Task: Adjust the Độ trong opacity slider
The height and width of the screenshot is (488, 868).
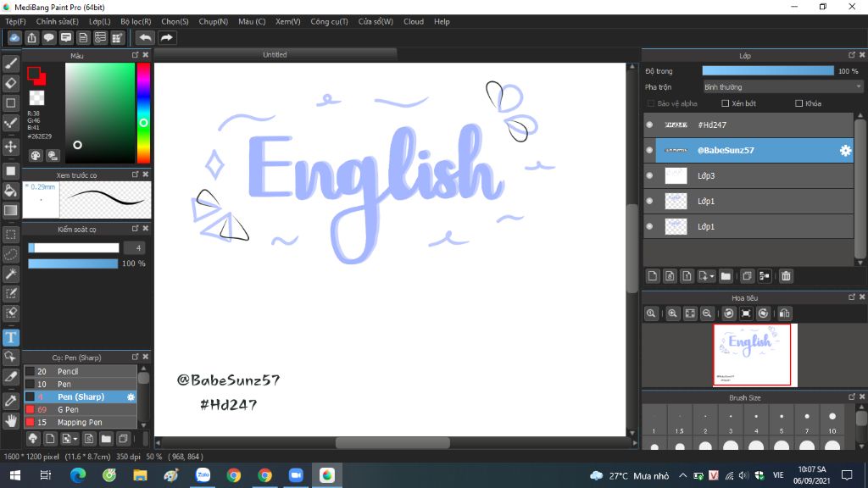Action: click(768, 71)
